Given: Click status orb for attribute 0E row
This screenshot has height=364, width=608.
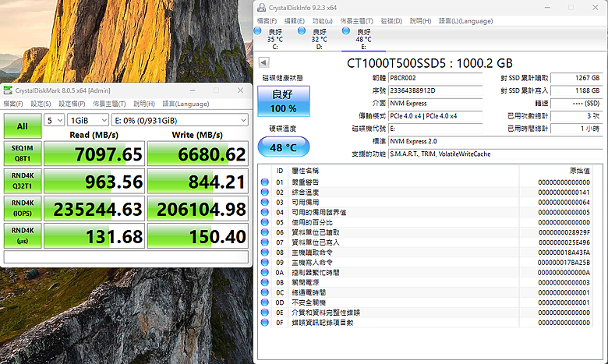Looking at the screenshot, I should (265, 313).
